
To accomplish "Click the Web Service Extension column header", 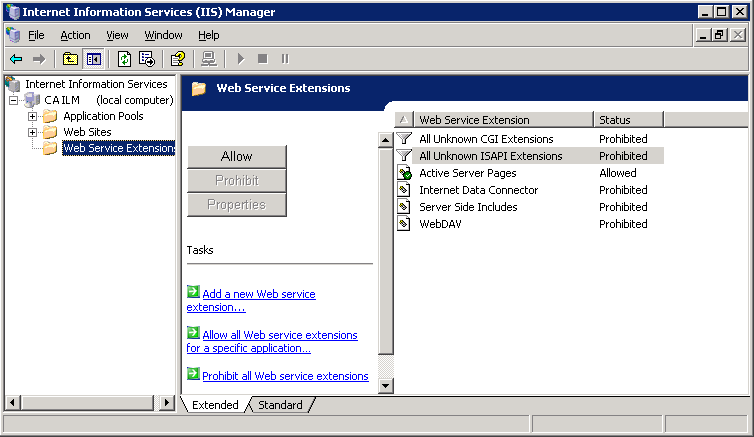I will [503, 120].
